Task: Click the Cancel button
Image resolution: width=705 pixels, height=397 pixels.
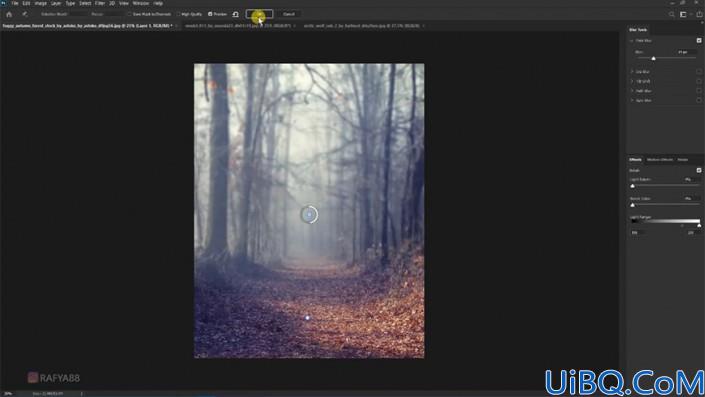Action: [289, 14]
